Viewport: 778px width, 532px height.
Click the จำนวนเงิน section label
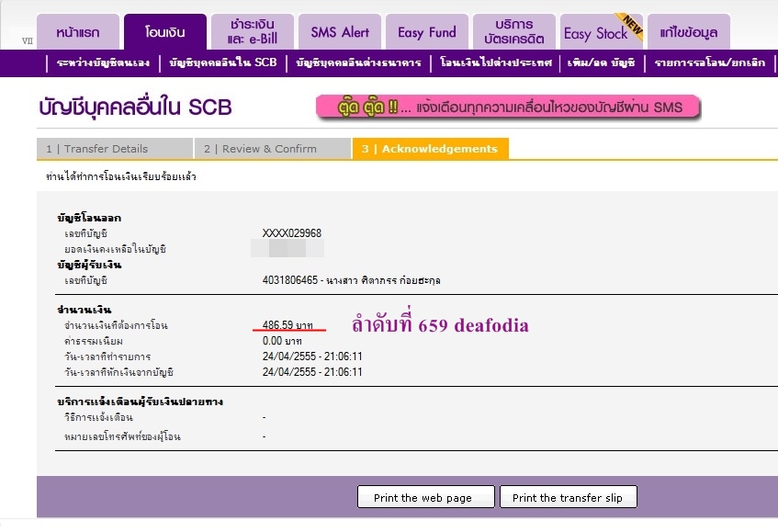coord(84,311)
